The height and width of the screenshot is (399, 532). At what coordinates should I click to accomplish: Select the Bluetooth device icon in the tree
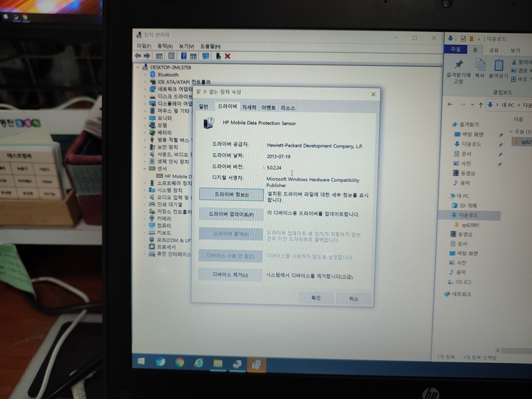coord(152,74)
